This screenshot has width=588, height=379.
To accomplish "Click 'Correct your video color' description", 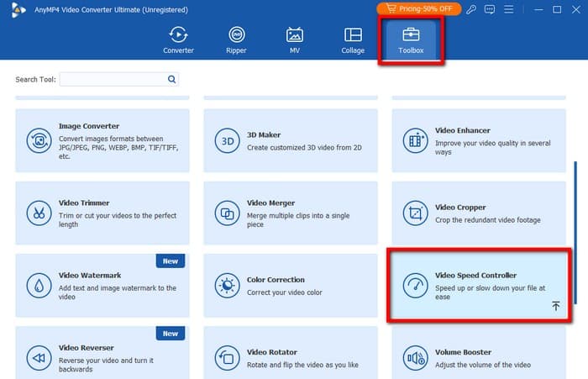I will pos(284,292).
